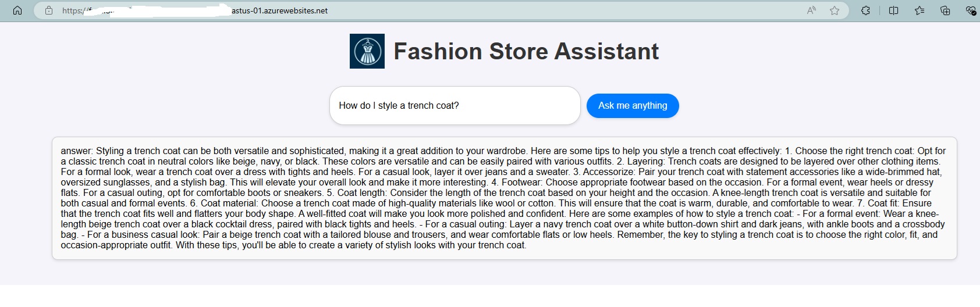Click the browser Home icon
The width and height of the screenshot is (980, 307).
(17, 10)
